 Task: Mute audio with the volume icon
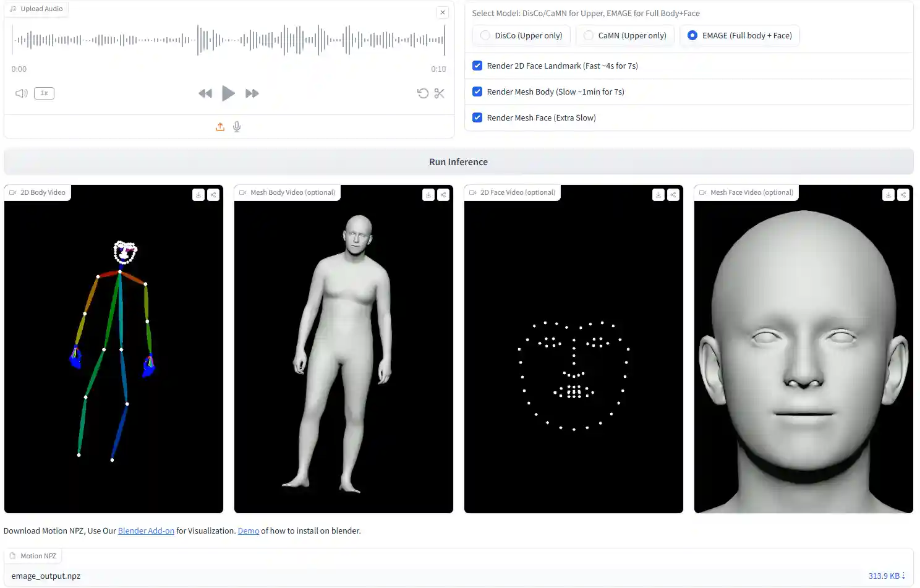(22, 93)
